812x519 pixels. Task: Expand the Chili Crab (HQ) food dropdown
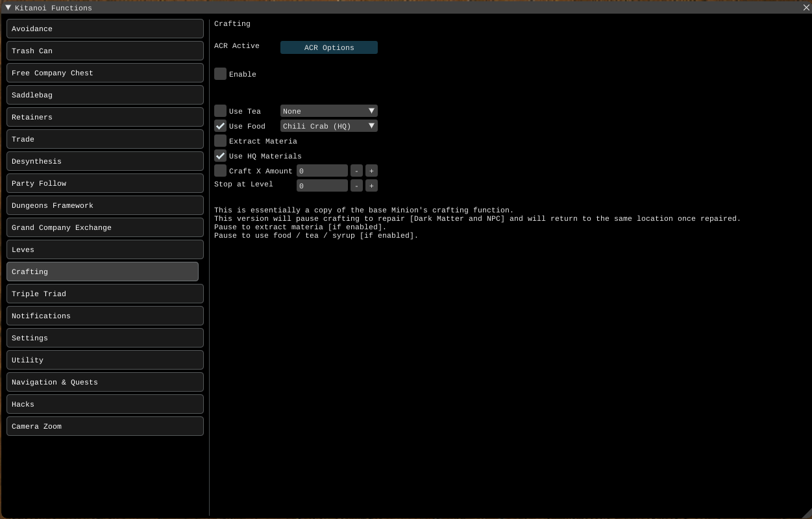[x=328, y=126]
